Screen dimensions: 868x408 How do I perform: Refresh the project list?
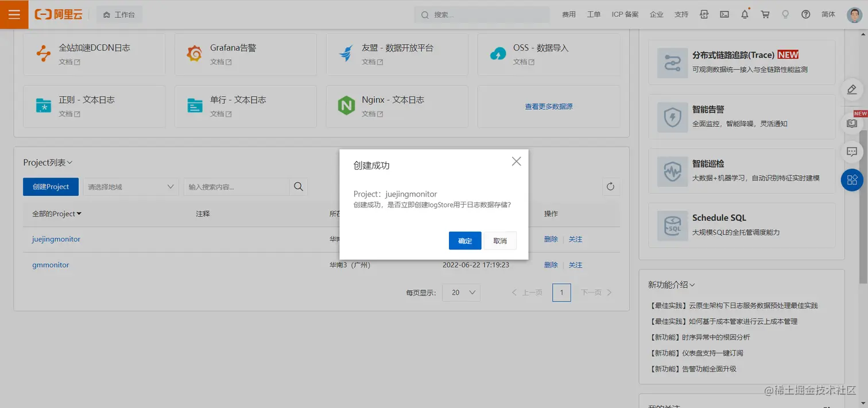point(611,187)
